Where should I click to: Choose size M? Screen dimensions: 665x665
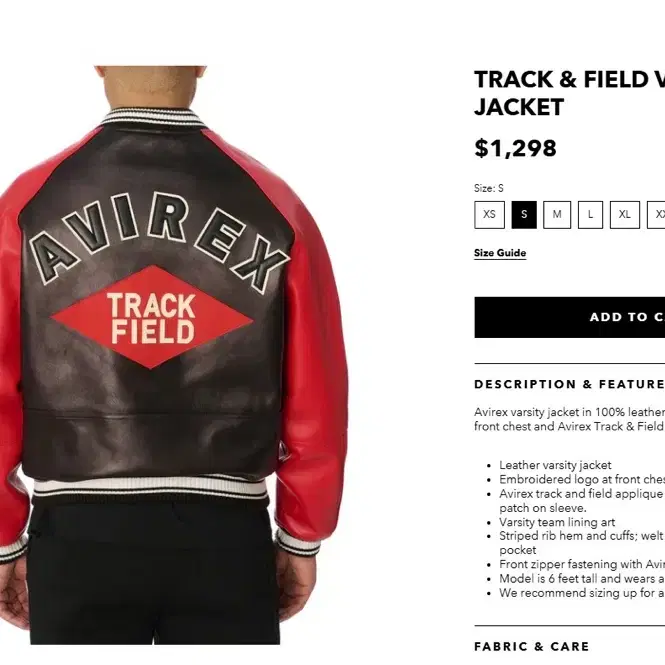tap(557, 215)
